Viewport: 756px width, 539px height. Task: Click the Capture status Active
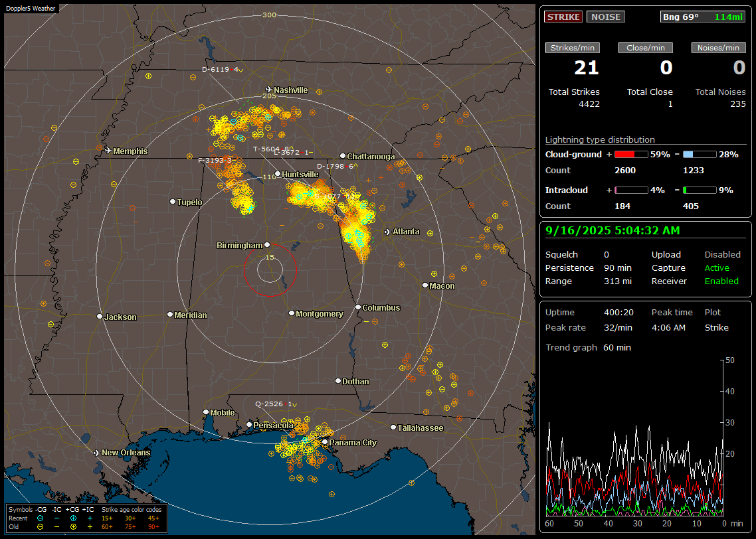(x=717, y=268)
